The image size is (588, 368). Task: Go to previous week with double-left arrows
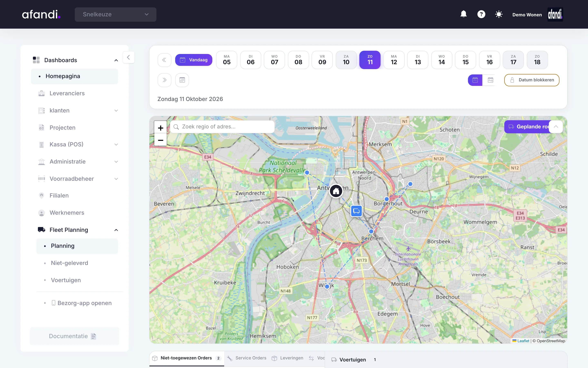164,60
